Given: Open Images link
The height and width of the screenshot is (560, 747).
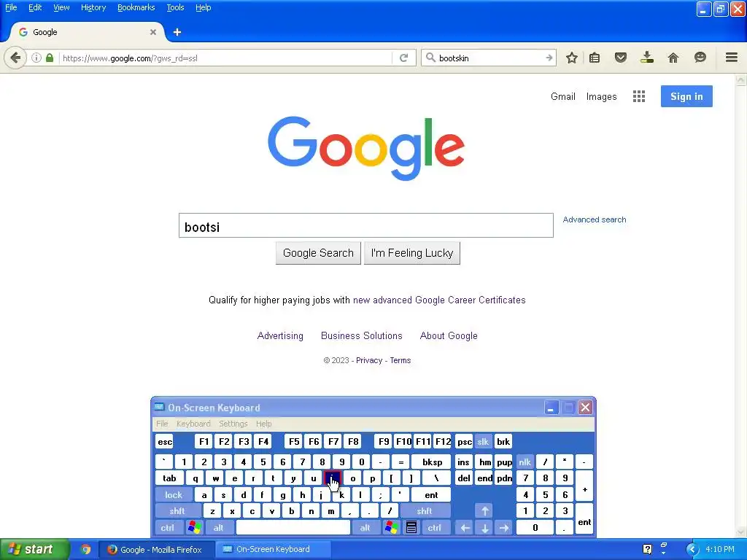Looking at the screenshot, I should (601, 97).
